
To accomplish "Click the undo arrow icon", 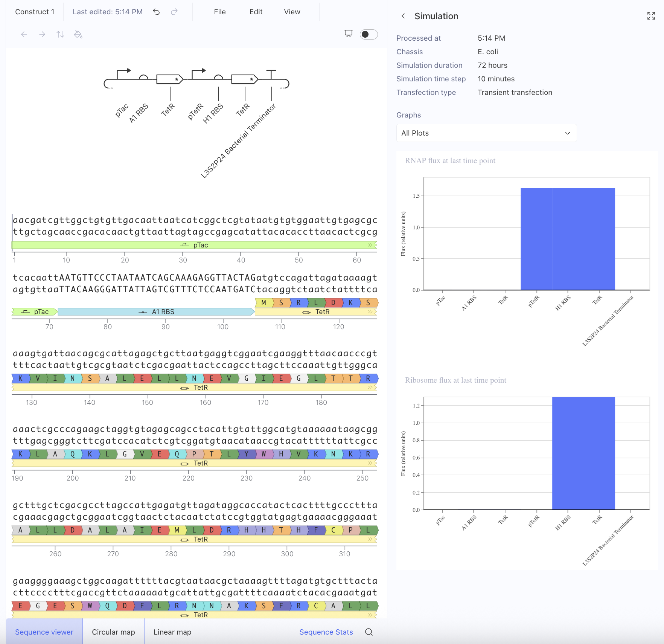I will click(x=156, y=12).
